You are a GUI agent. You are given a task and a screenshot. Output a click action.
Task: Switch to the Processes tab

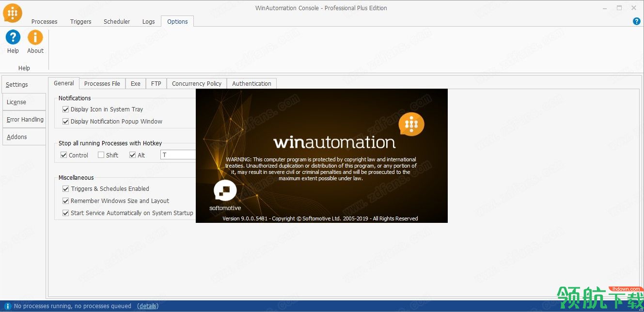click(x=44, y=22)
